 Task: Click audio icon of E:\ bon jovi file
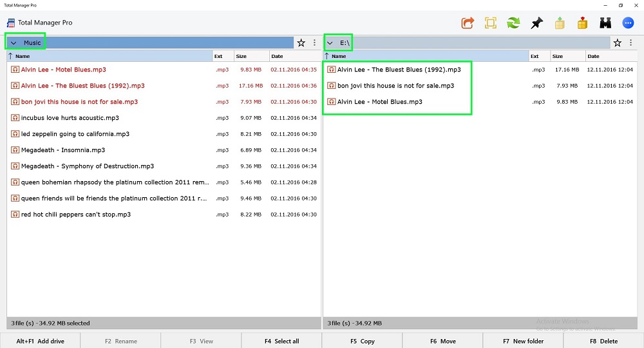pyautogui.click(x=331, y=86)
